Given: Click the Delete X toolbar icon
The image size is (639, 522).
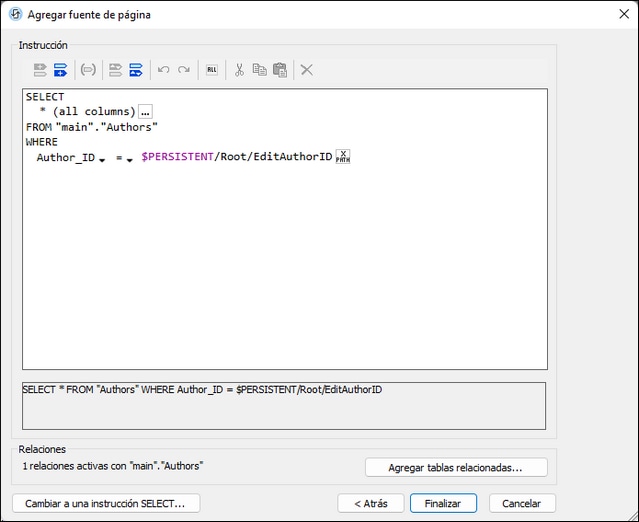Looking at the screenshot, I should point(307,70).
